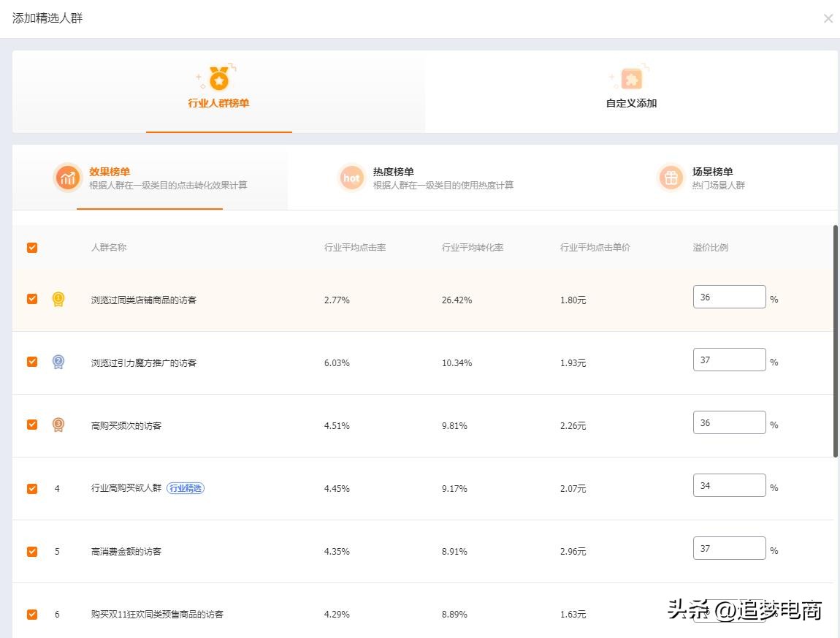Deselect 行业高购买欲人群
Viewport: 840px width, 638px height.
31,487
